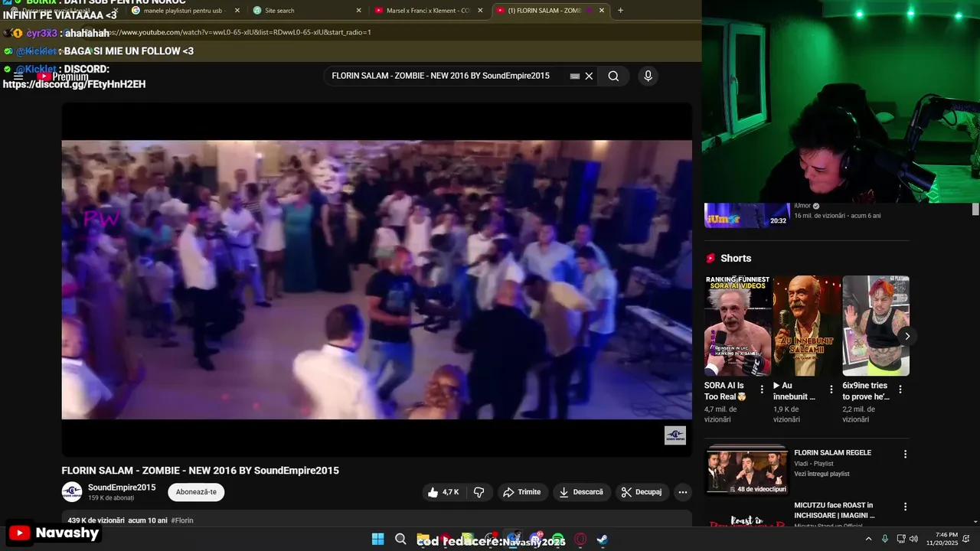The width and height of the screenshot is (980, 551).
Task: Open network settings in system tray
Action: tap(901, 539)
